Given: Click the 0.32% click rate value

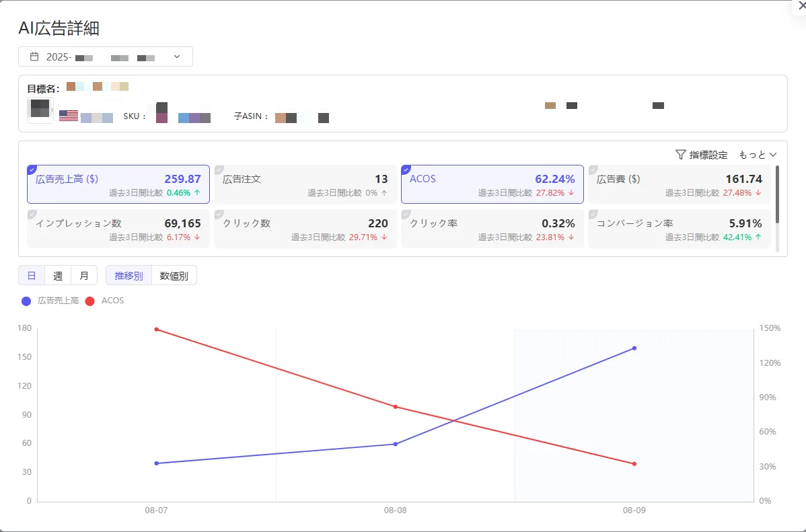Looking at the screenshot, I should [558, 223].
